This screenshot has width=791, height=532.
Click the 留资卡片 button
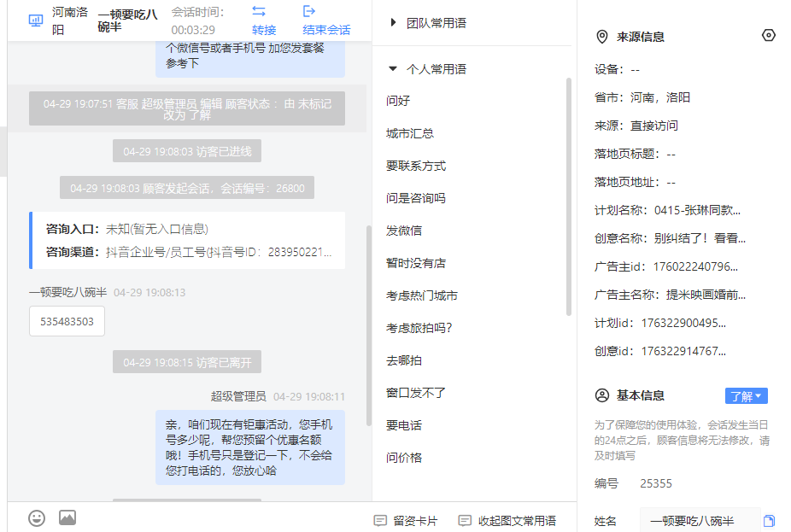click(406, 520)
